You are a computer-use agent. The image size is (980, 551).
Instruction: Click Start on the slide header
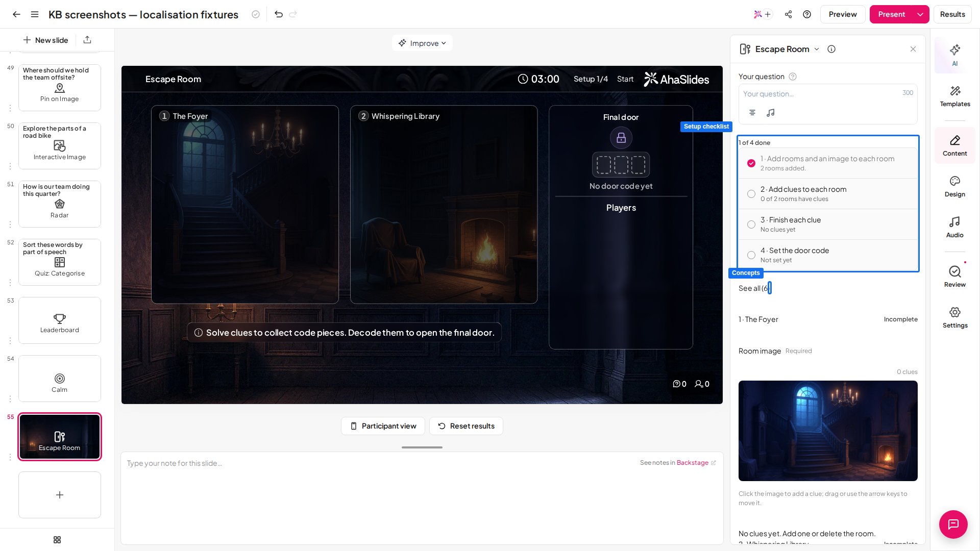click(625, 79)
